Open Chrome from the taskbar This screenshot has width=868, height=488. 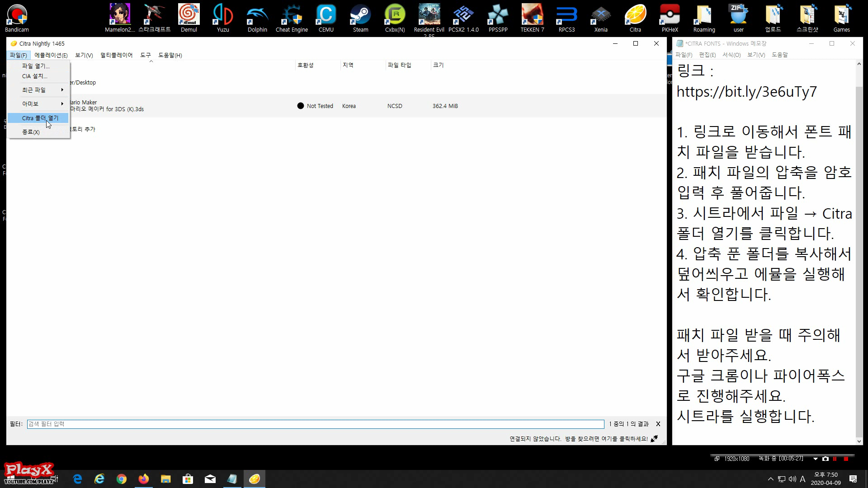121,479
